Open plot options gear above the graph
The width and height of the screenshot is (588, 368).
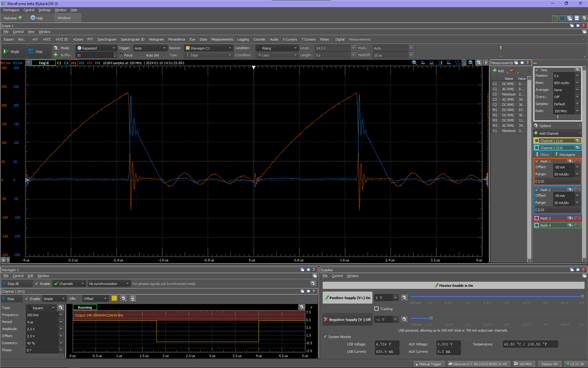[478, 63]
